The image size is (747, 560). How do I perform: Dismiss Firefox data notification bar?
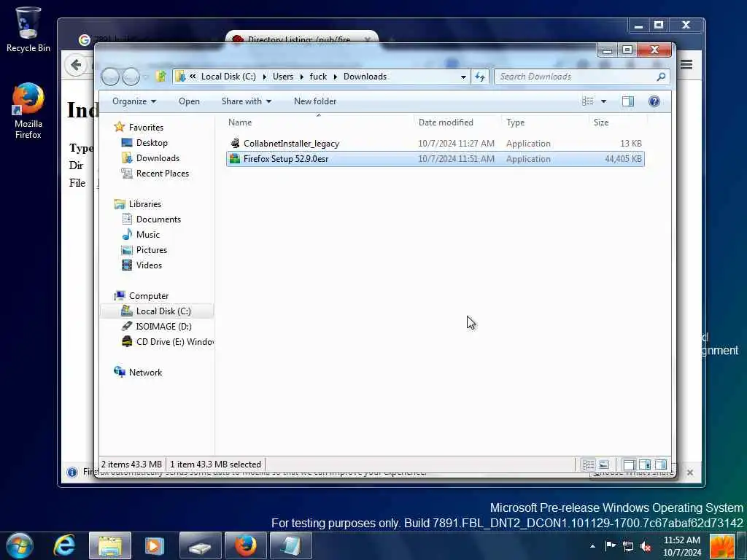690,472
